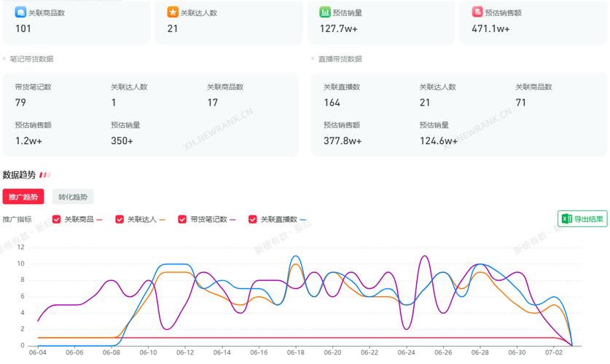Click the orange star 关联达人数 icon
Image resolution: width=610 pixels, height=364 pixels.
172,12
